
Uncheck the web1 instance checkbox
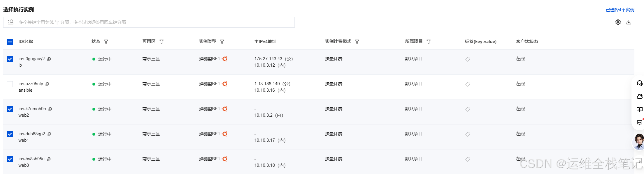[10, 134]
